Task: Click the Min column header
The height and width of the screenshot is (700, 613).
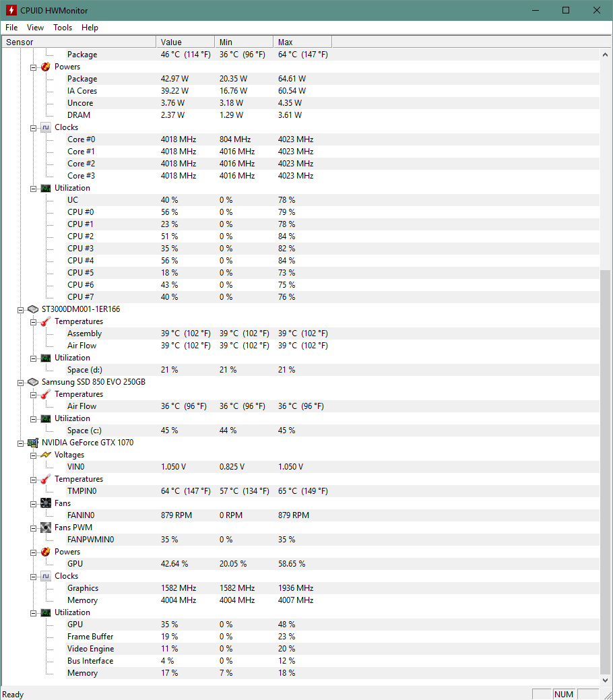Action: (x=244, y=42)
